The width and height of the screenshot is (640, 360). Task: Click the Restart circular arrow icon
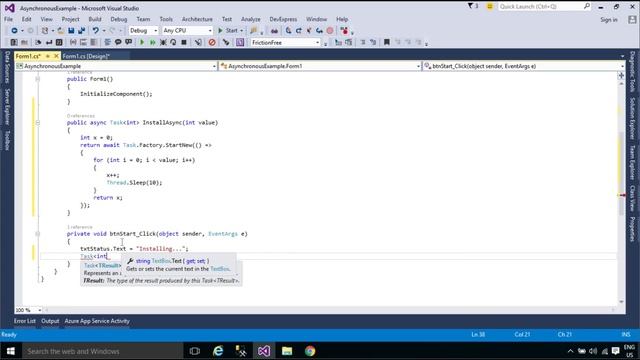(x=173, y=42)
